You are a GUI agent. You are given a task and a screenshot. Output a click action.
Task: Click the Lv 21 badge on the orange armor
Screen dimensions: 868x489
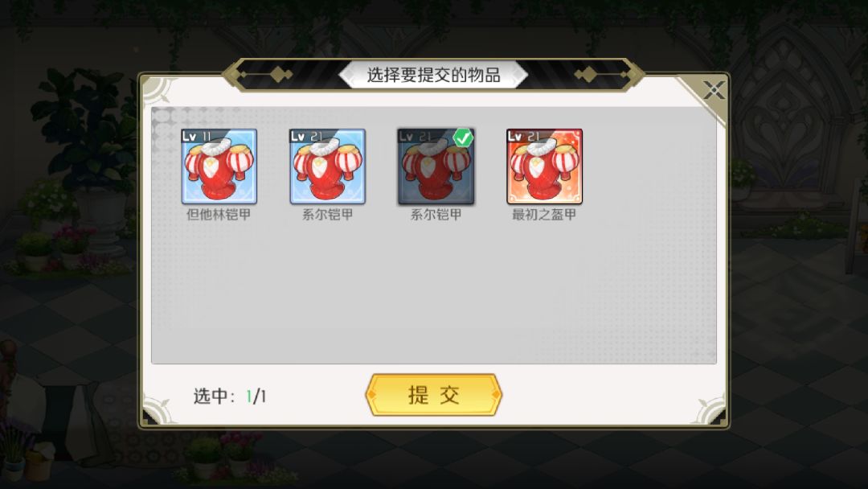click(x=523, y=136)
